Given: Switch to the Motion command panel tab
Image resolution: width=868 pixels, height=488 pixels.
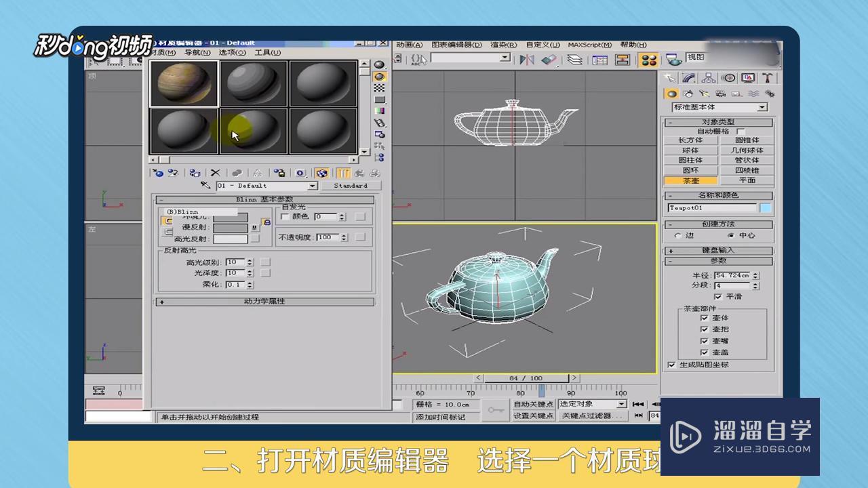Looking at the screenshot, I should pos(728,78).
